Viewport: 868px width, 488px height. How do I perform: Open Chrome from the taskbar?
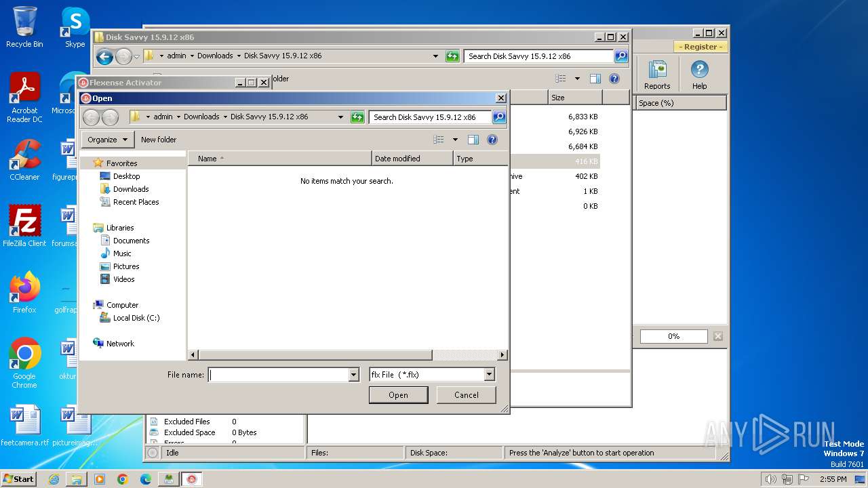tap(122, 479)
